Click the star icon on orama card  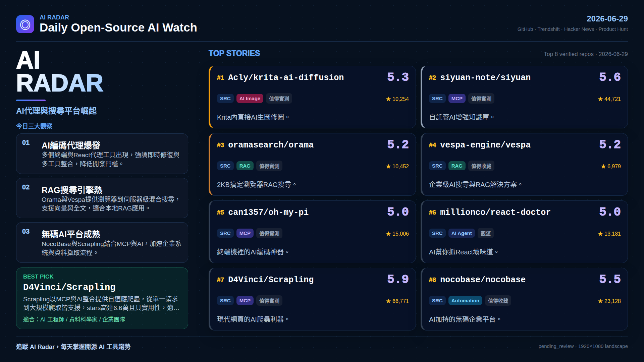pyautogui.click(x=388, y=166)
